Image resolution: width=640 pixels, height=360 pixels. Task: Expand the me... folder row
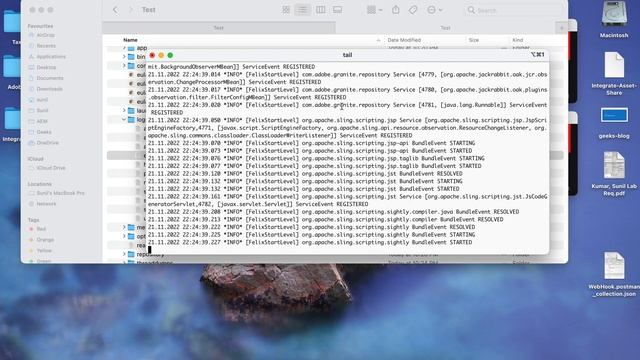(x=124, y=227)
